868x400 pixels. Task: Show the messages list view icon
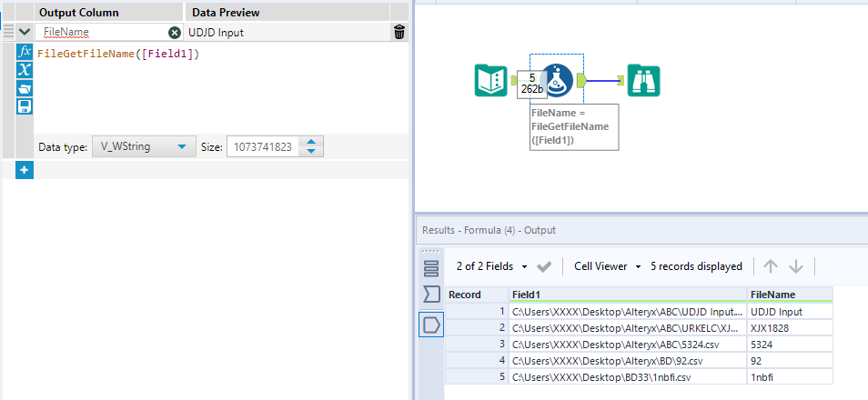(431, 267)
